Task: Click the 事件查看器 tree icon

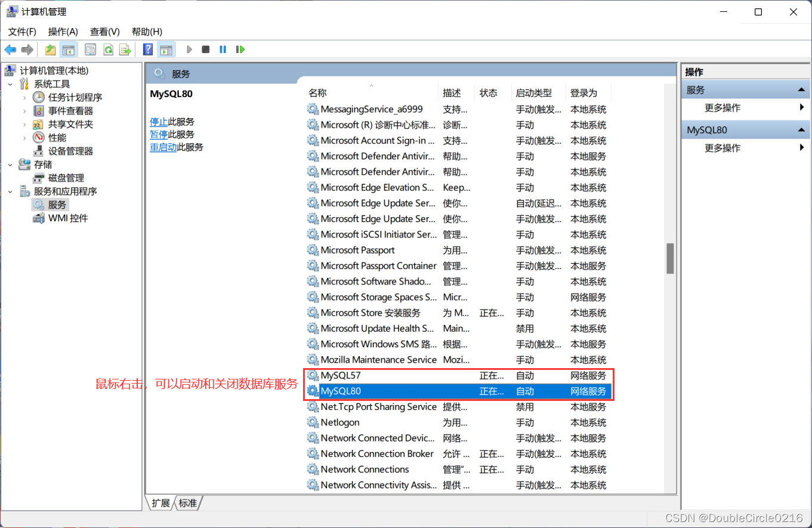Action: 39,111
